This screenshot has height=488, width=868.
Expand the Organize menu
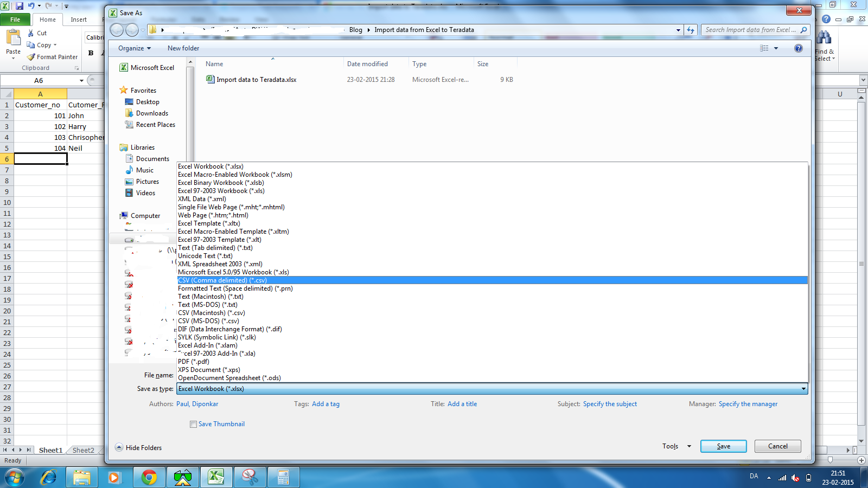pyautogui.click(x=133, y=48)
